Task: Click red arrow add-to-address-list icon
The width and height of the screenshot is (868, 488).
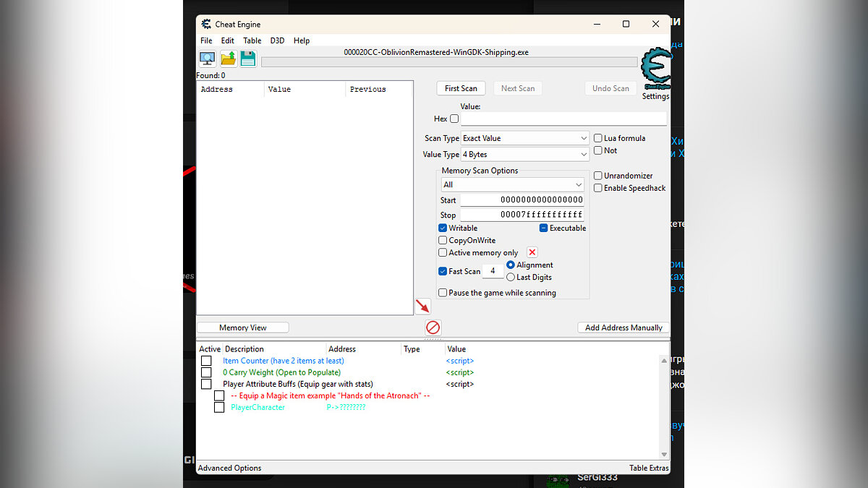Action: pos(423,307)
